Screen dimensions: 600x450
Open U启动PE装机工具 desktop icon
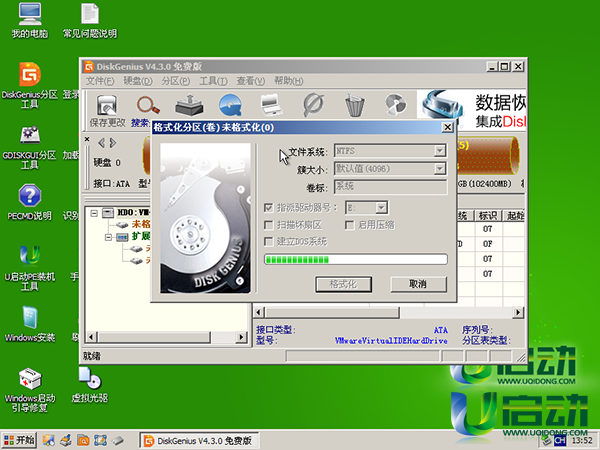click(30, 268)
